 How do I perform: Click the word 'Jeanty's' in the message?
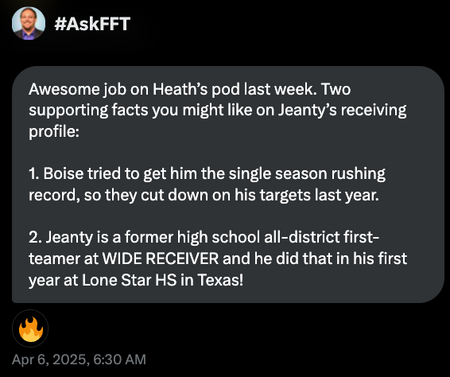307,110
